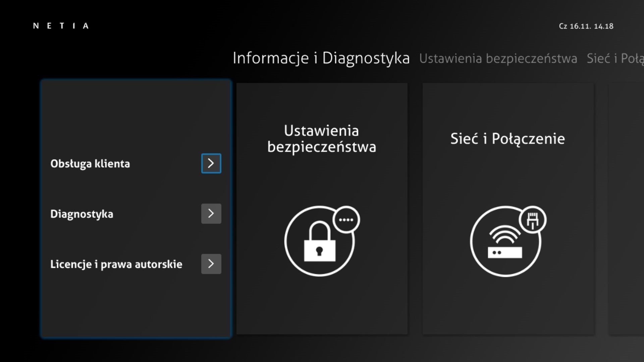
Task: Select the Diagnostyka label
Action: (x=82, y=214)
